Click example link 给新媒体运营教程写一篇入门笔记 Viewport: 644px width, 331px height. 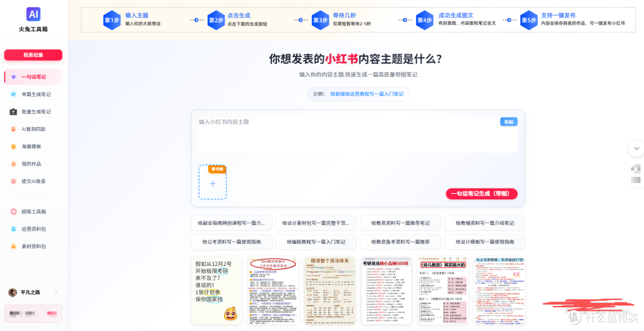367,94
